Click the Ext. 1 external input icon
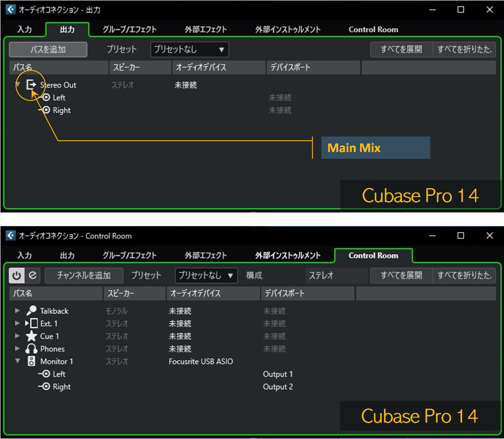 point(31,323)
